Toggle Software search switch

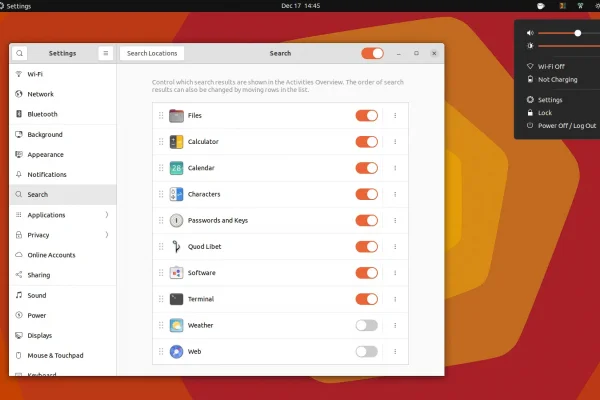[x=367, y=273]
